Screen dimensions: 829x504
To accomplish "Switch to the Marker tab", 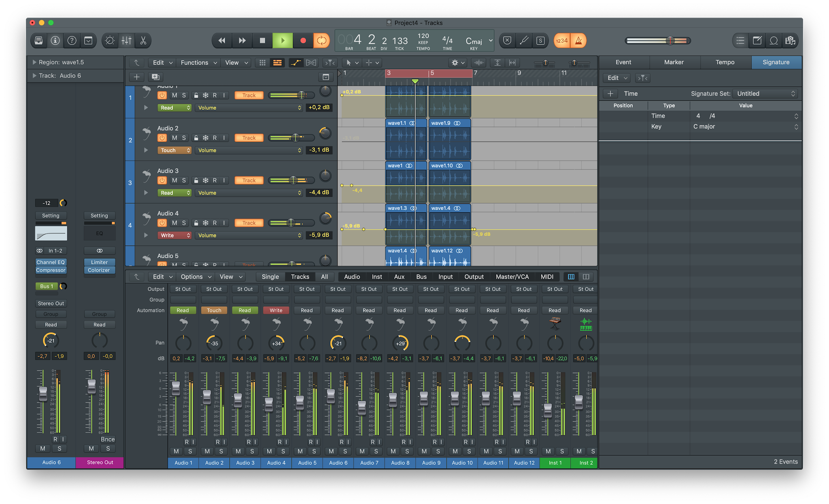I will pos(674,62).
